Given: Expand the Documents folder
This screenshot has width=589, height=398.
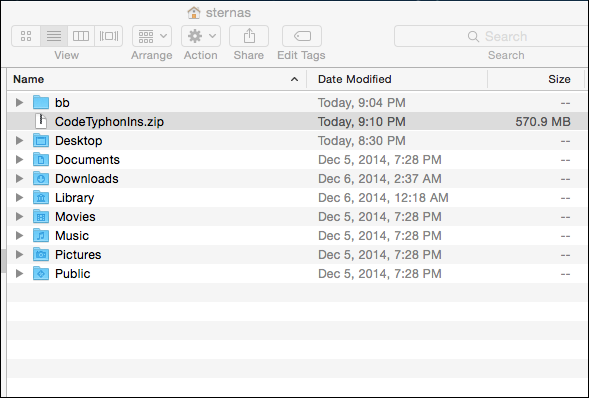Looking at the screenshot, I should [x=19, y=160].
